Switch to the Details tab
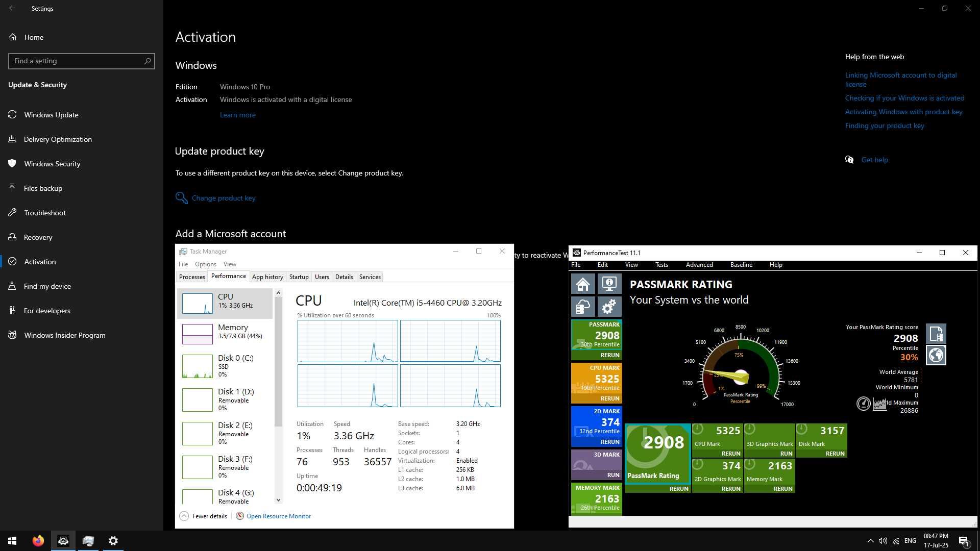 [344, 277]
